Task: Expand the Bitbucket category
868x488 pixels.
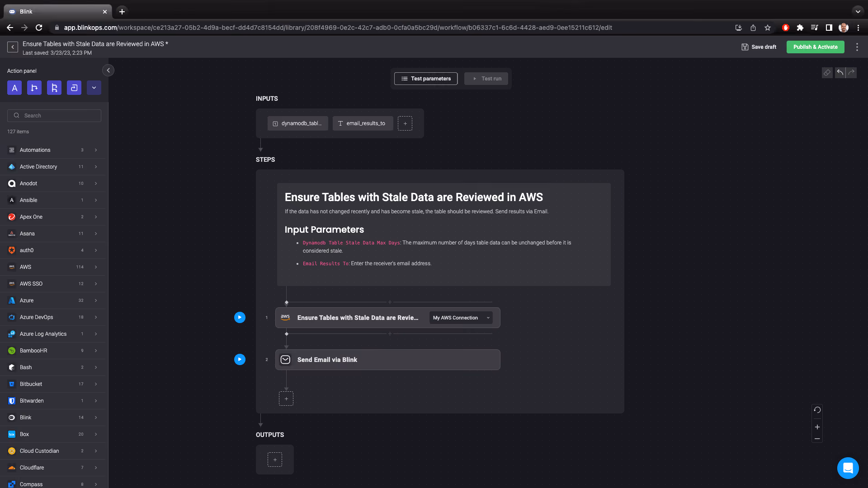Action: [52, 384]
